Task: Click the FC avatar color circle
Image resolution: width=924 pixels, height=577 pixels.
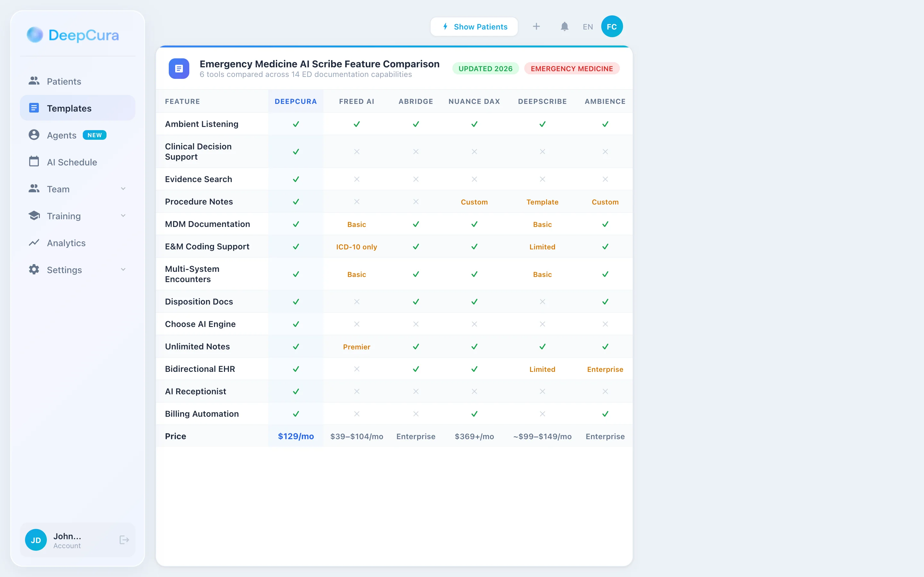Action: [x=612, y=26]
